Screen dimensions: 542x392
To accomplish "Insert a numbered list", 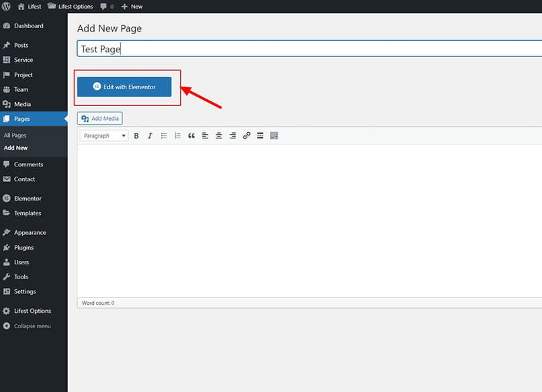I will tap(178, 136).
